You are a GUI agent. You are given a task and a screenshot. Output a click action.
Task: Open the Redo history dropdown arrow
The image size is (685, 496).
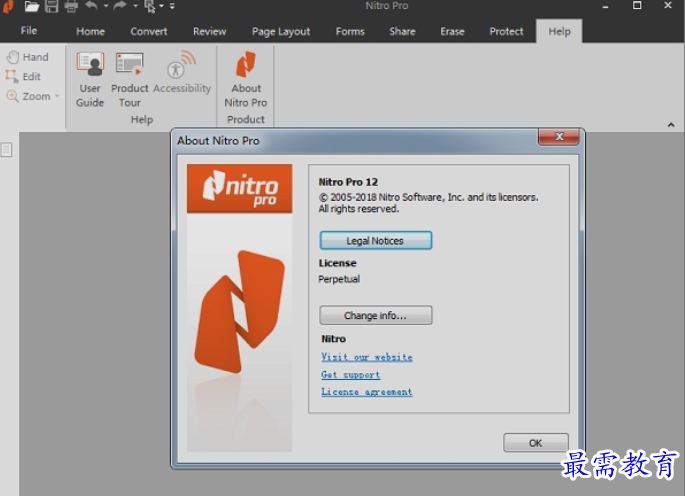[x=135, y=6]
